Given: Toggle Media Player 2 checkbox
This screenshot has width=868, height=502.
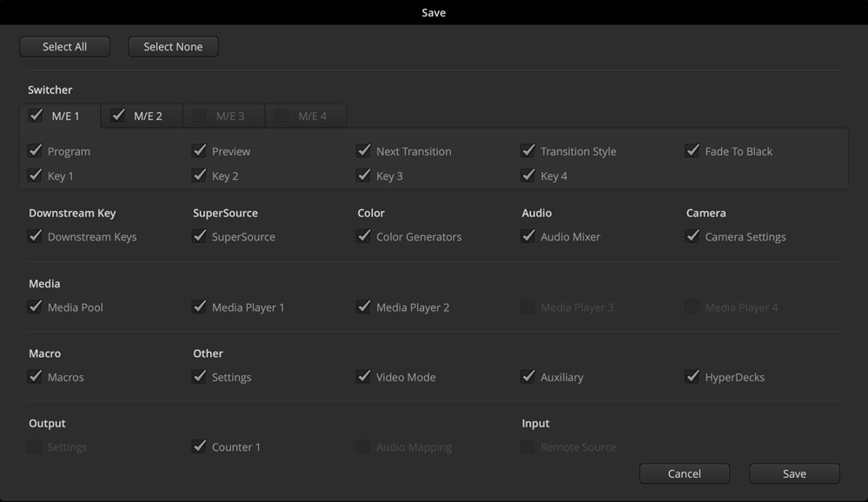Looking at the screenshot, I should [x=364, y=307].
